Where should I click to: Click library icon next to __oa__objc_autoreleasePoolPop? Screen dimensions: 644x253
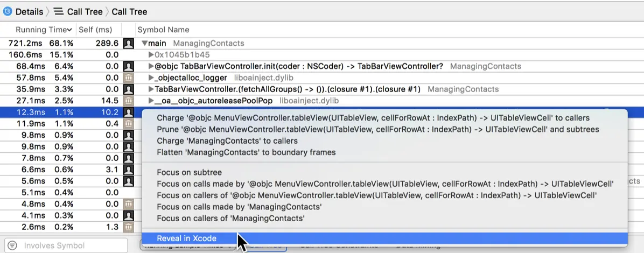coord(129,101)
